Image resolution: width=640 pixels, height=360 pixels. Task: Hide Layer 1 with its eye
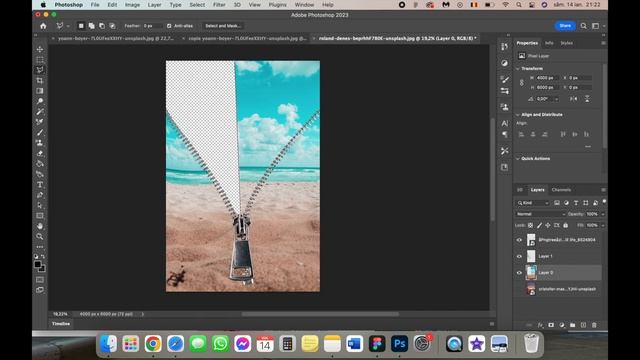[519, 256]
